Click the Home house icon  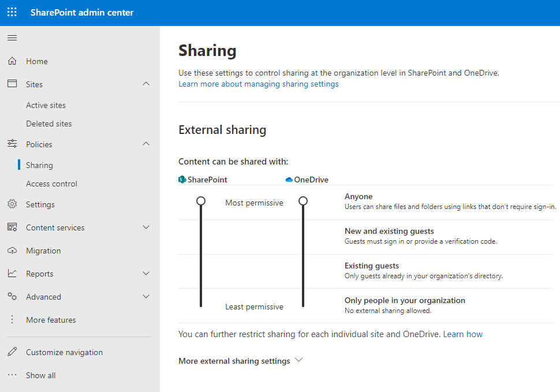tap(12, 61)
